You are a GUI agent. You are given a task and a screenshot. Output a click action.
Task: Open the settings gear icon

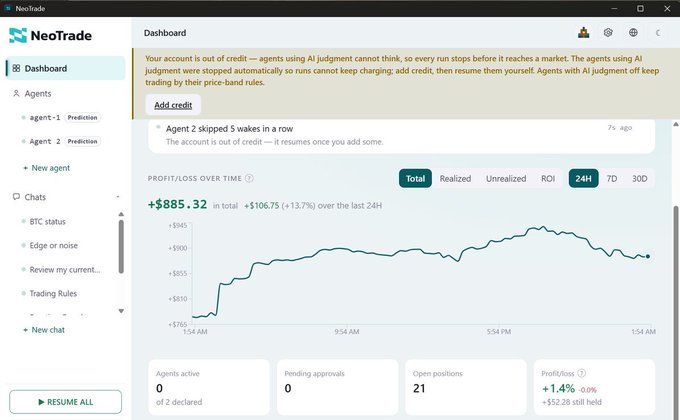[608, 33]
